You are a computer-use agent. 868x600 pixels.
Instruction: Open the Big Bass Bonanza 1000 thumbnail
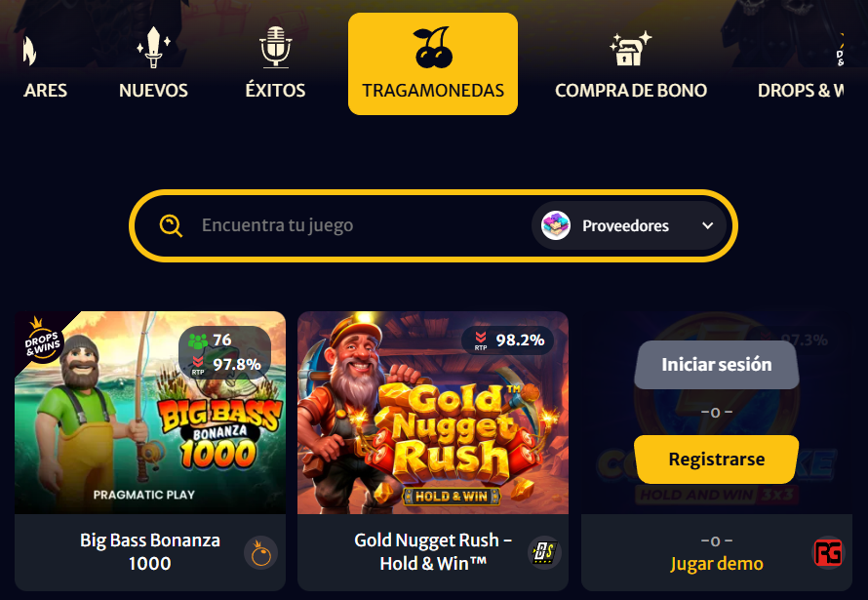coord(150,413)
